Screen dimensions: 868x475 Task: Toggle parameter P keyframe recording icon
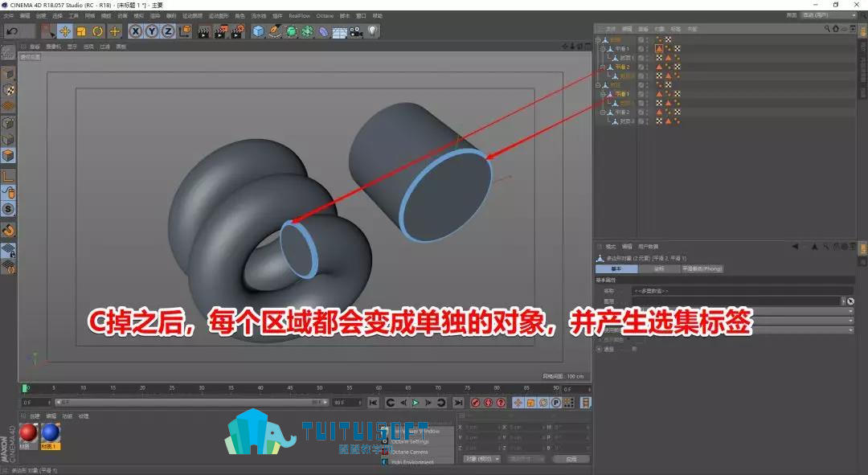coord(556,403)
